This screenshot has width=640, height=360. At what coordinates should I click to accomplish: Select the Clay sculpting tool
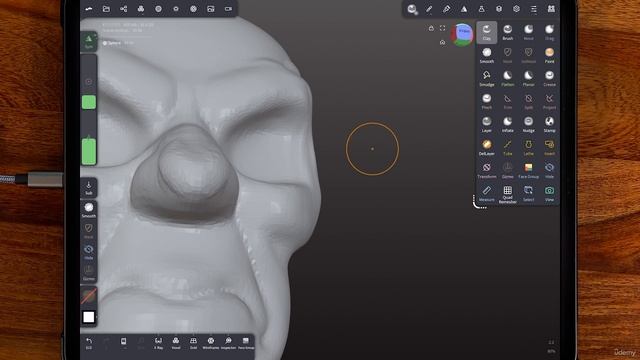487,32
